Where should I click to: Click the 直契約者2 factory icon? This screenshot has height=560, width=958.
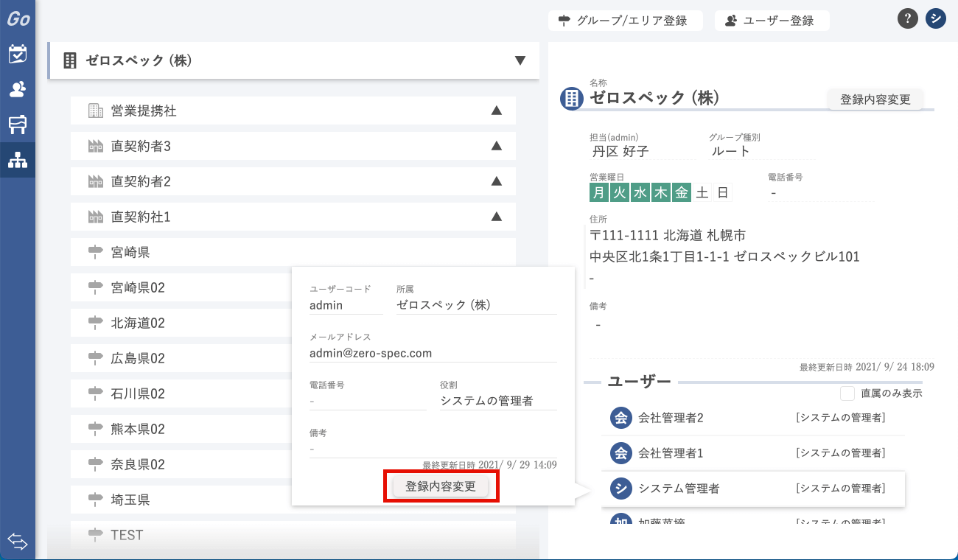[96, 181]
